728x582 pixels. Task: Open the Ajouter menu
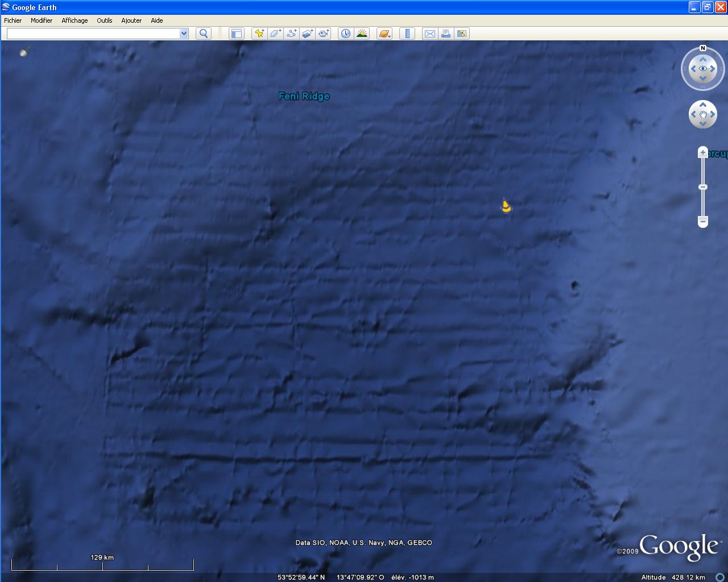[x=131, y=20]
